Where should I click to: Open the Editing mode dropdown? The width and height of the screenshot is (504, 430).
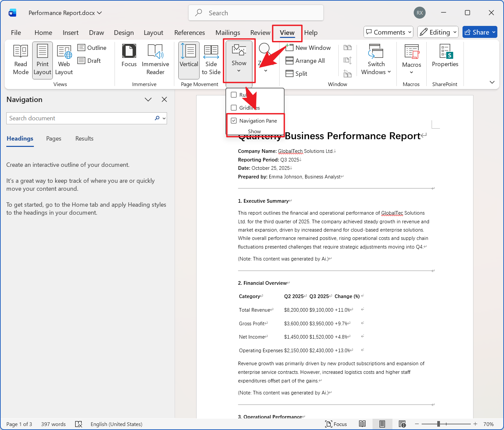pos(438,32)
